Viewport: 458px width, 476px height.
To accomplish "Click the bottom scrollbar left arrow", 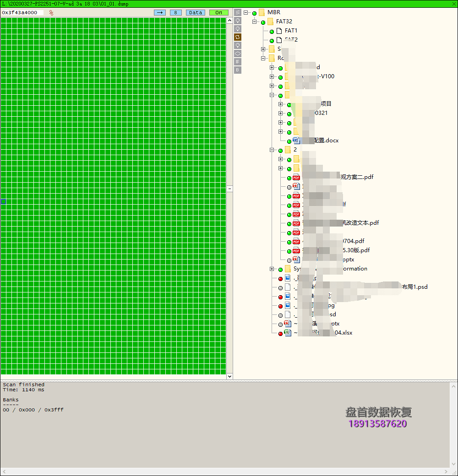I will (x=4, y=471).
